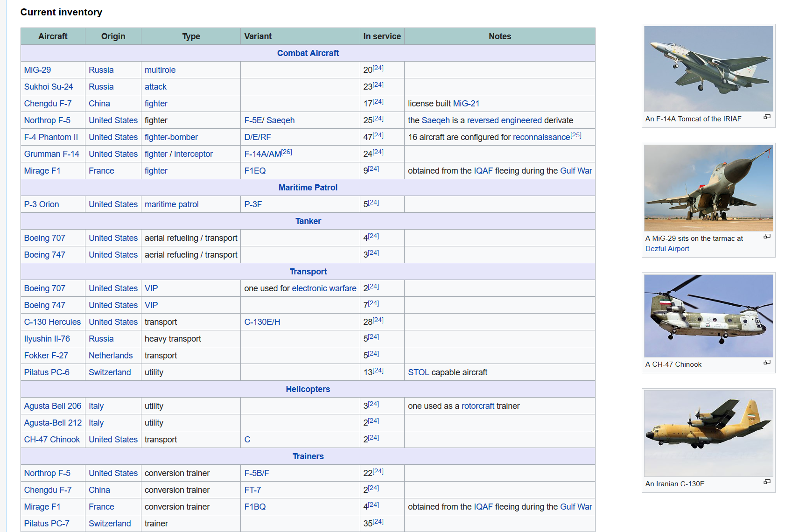Open citation 25 after reconnaissance

click(576, 135)
